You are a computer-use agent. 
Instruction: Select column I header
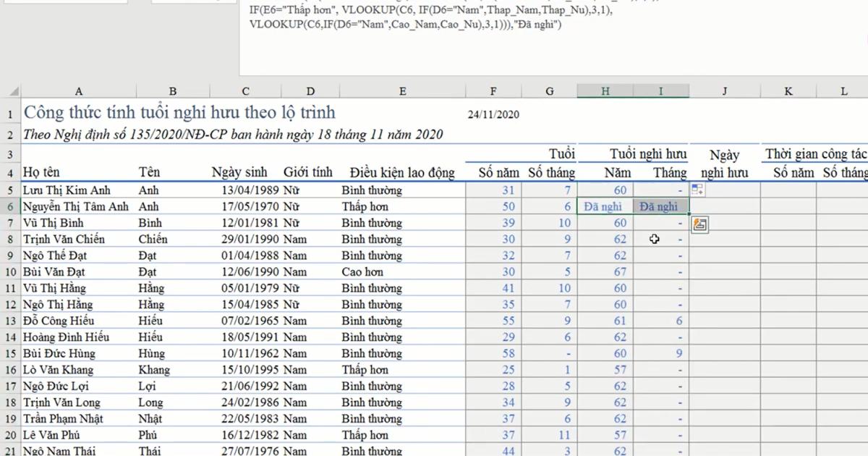(x=660, y=91)
